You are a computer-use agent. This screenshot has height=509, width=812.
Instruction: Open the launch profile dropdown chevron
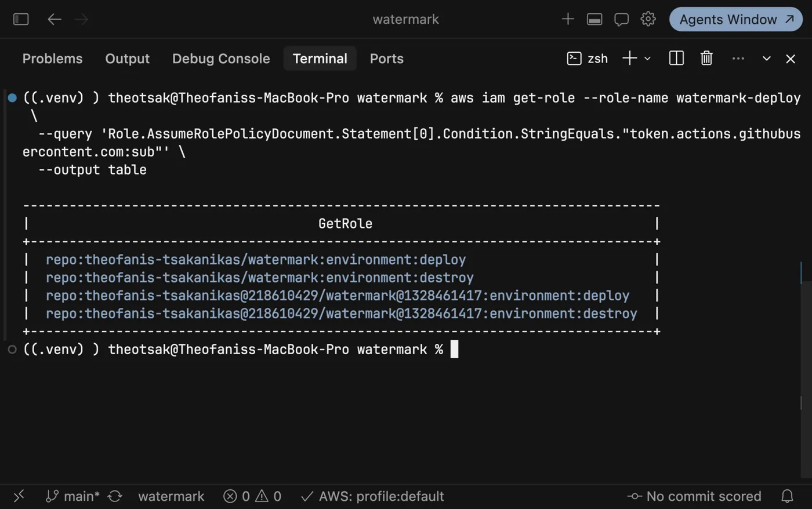point(647,59)
